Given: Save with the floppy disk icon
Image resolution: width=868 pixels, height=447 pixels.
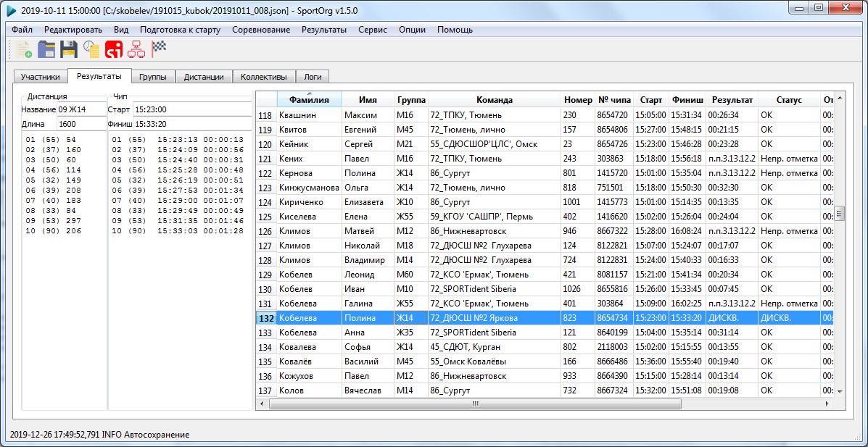Looking at the screenshot, I should point(69,50).
